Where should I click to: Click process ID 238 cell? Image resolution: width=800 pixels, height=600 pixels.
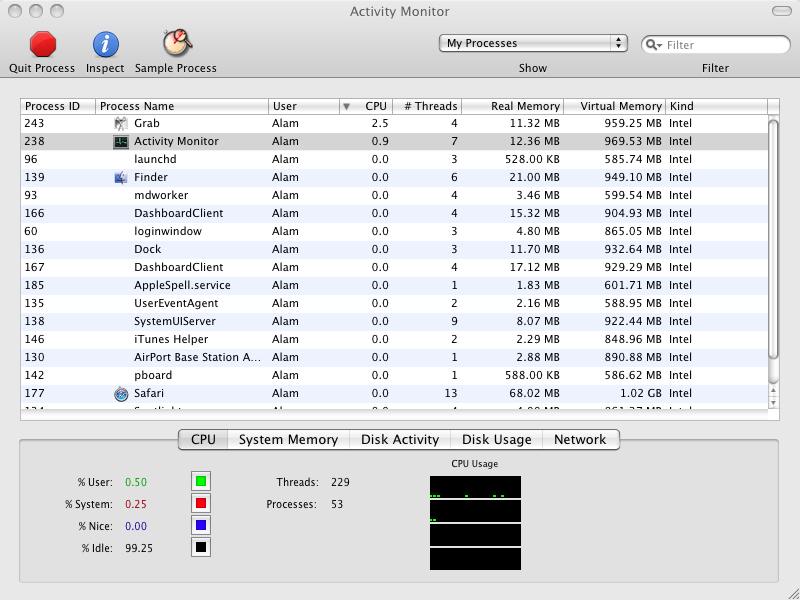pos(35,141)
